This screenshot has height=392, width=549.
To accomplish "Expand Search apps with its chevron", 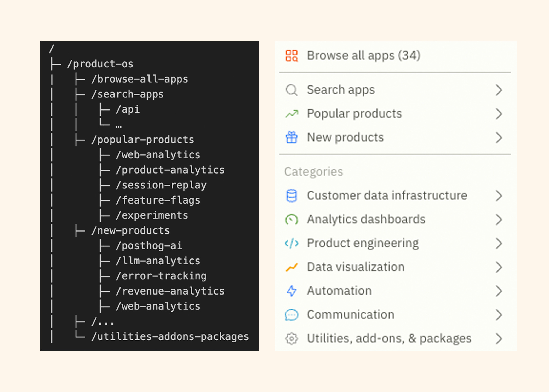I will (x=499, y=90).
